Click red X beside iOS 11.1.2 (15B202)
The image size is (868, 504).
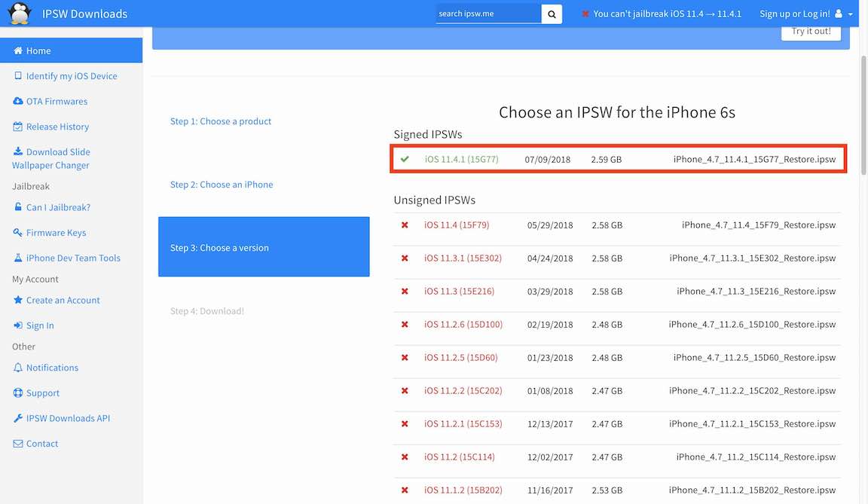(x=405, y=490)
